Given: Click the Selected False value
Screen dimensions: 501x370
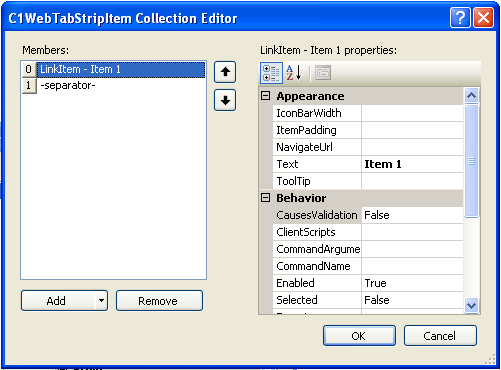Looking at the screenshot, I should pos(412,300).
